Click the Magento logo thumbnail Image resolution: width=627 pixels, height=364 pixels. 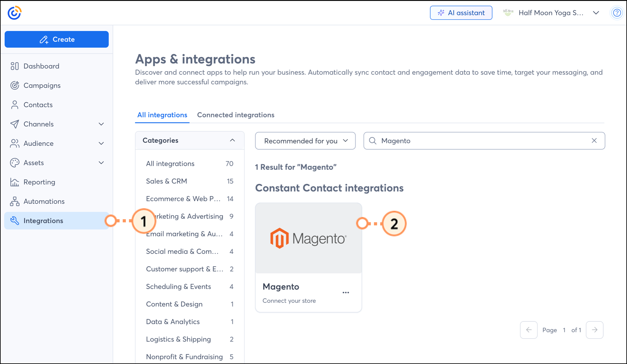pyautogui.click(x=308, y=238)
